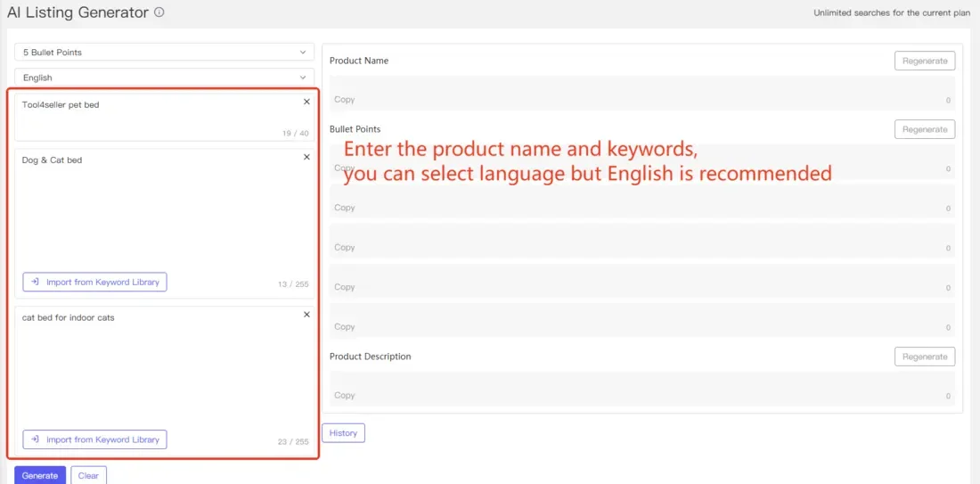Copy the second bullet point output
Viewport: 980px width, 484px height.
coord(345,208)
